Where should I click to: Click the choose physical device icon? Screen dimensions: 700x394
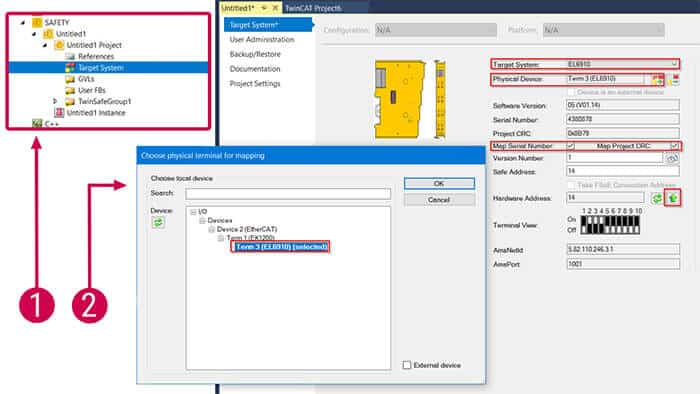[658, 80]
